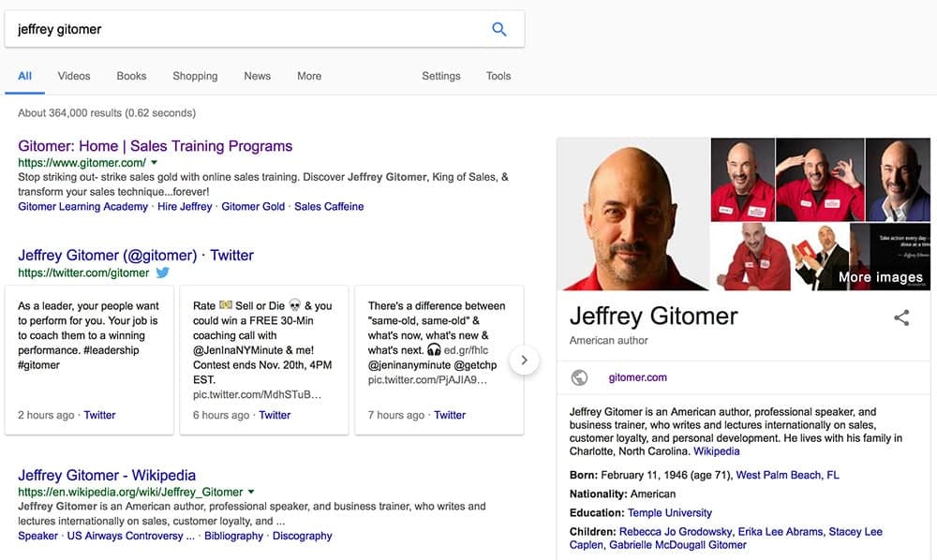Click the blue search magnifier icon
Image resolution: width=937 pixels, height=560 pixels.
point(499,29)
